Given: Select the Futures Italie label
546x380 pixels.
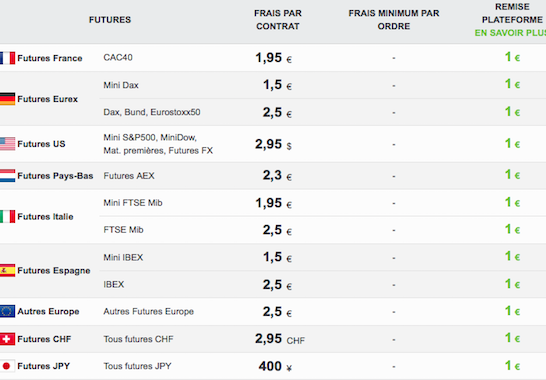Looking at the screenshot, I should click(45, 217).
